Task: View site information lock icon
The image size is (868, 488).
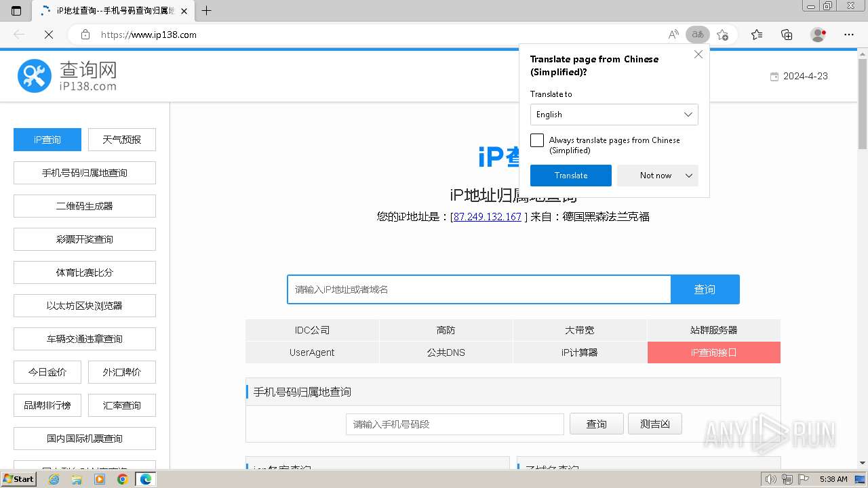Action: (85, 35)
